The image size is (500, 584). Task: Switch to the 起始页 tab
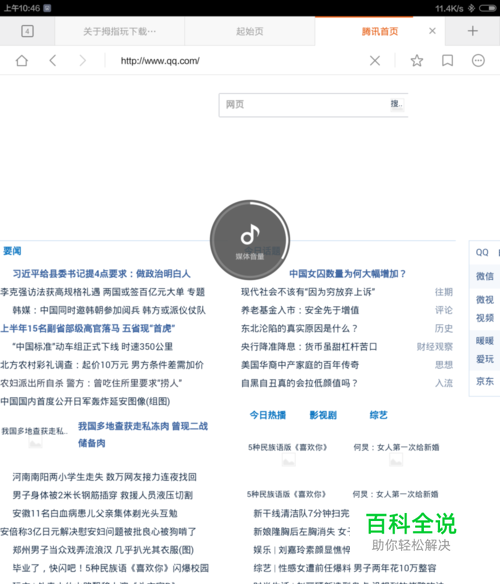point(250,31)
